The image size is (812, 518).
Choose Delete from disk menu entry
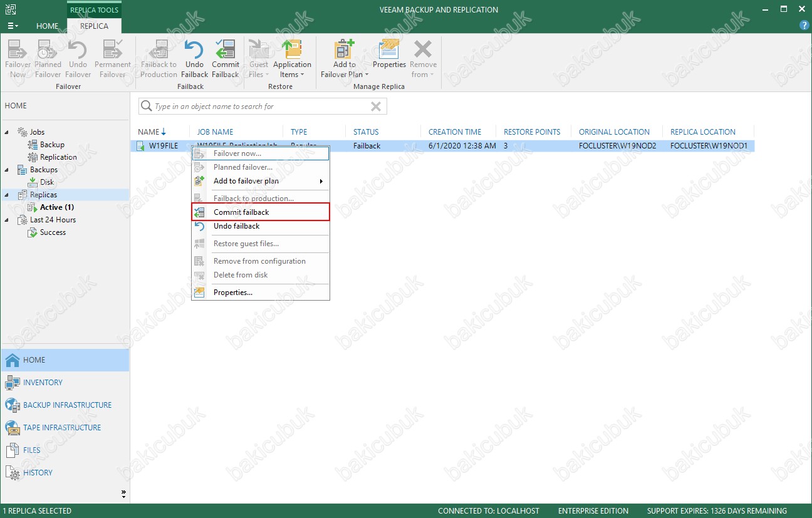click(x=261, y=275)
